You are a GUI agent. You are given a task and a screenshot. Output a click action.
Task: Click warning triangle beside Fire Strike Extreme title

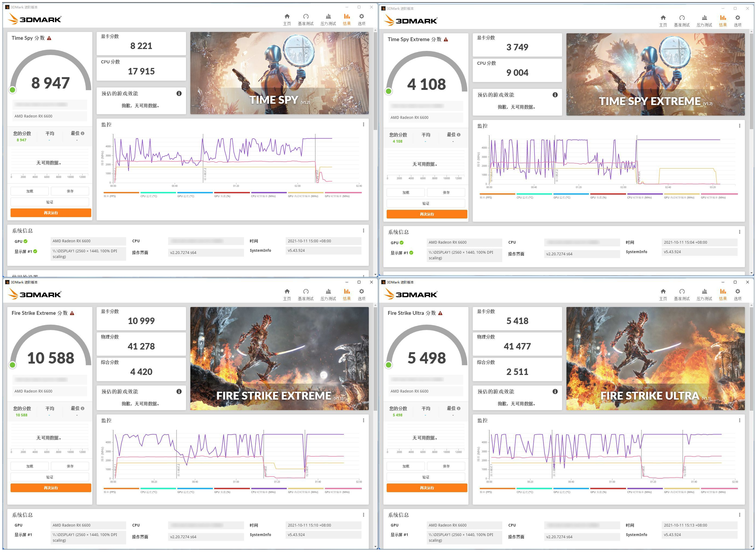pos(72,313)
